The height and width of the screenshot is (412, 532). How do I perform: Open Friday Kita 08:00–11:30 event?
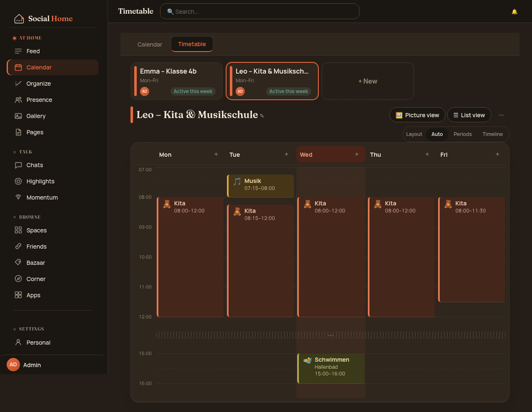tap(472, 249)
